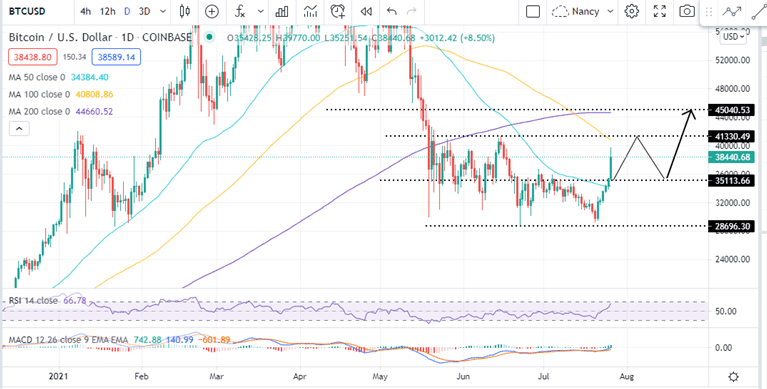This screenshot has width=767, height=389.
Task: Click the May label on time axis
Action: [x=380, y=377]
